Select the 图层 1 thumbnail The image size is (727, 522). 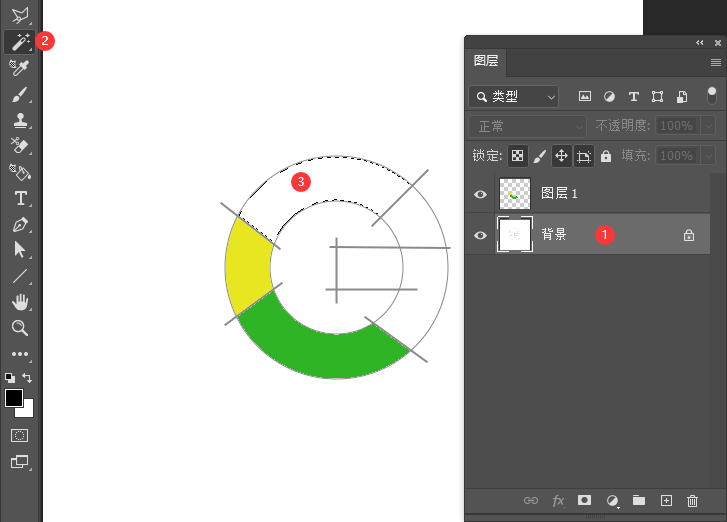[x=515, y=193]
